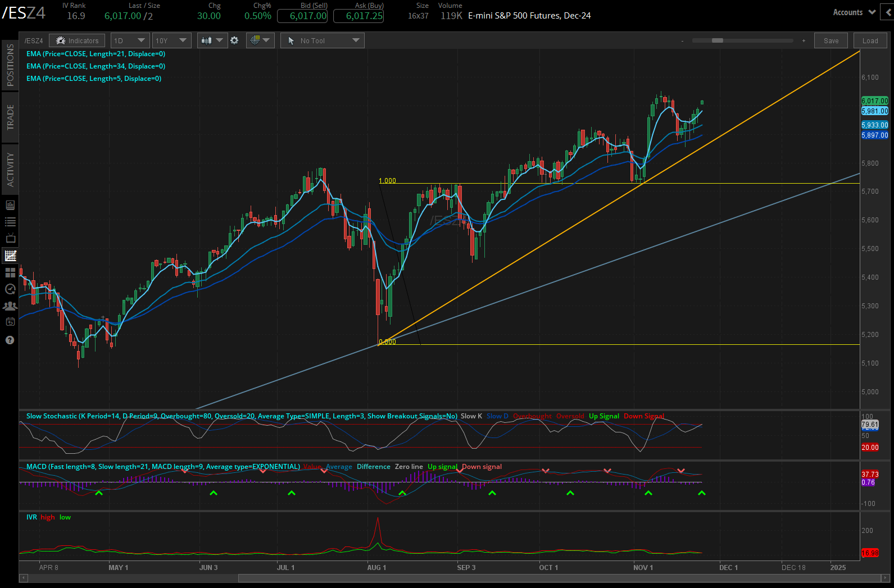Screen dimensions: 894x588
Task: Click the zoom out minus button
Action: pos(682,41)
